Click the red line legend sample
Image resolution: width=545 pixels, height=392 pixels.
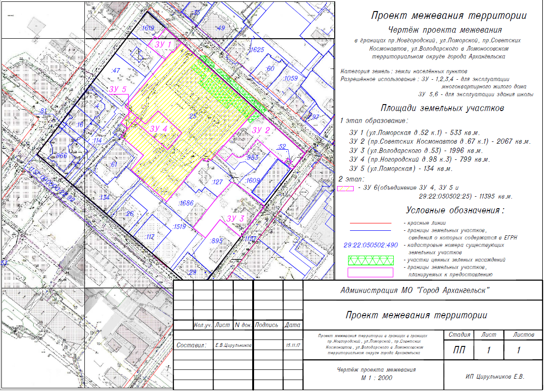tap(371, 223)
